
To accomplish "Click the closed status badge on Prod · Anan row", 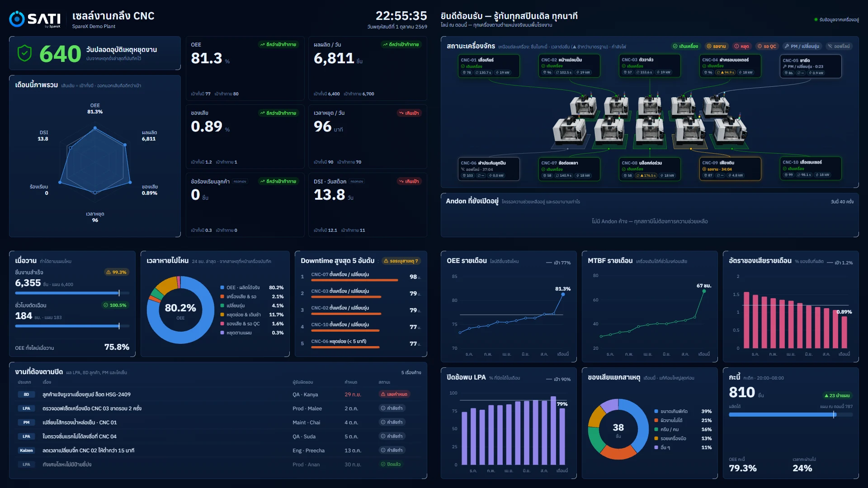I will [391, 465].
